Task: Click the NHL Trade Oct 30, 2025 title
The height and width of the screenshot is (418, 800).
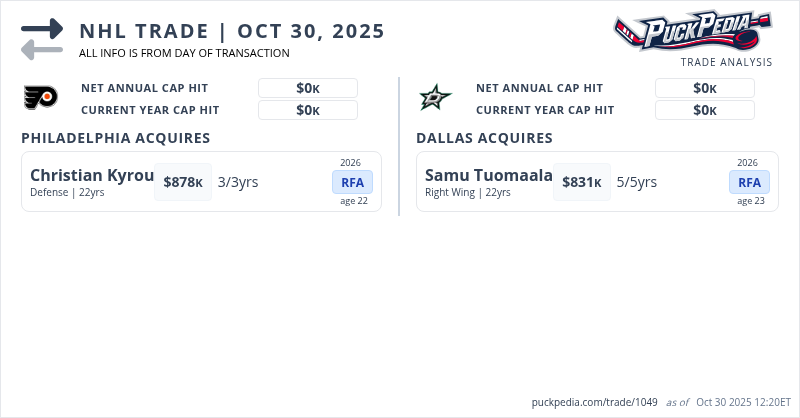Action: pos(232,31)
